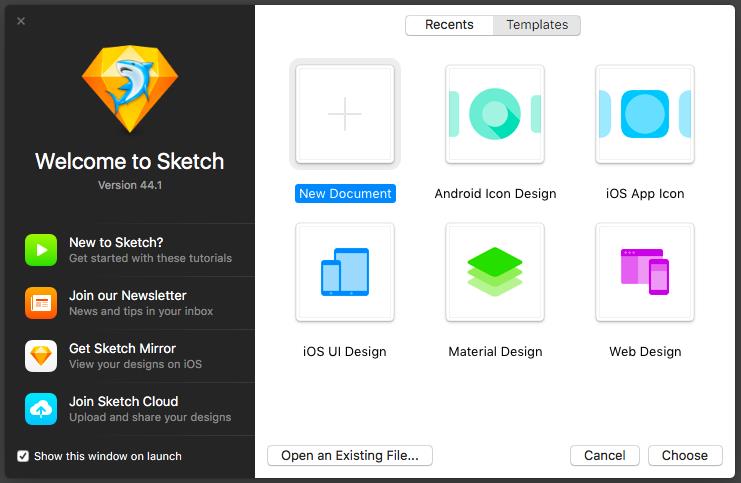Open the New to Sketch tutorials link
This screenshot has width=741, height=483.
(116, 242)
